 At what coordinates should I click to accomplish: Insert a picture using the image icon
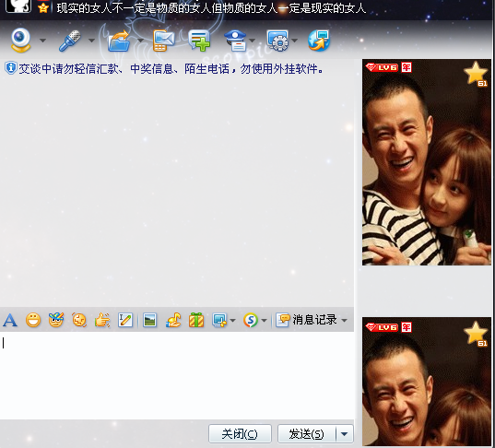coord(149,320)
